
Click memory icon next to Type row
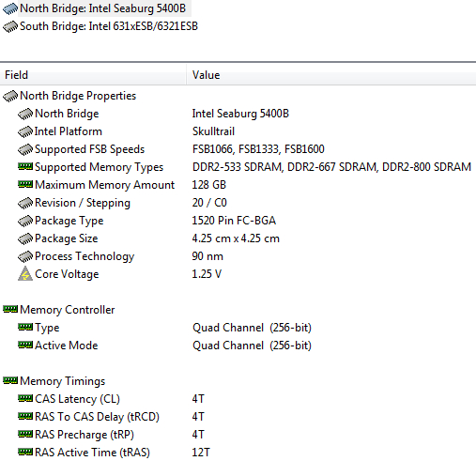click(25, 328)
